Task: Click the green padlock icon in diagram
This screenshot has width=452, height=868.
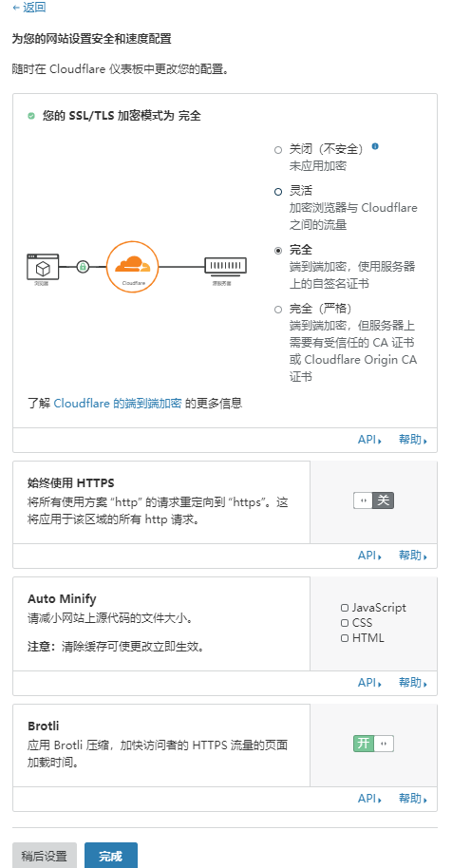Action: [83, 267]
